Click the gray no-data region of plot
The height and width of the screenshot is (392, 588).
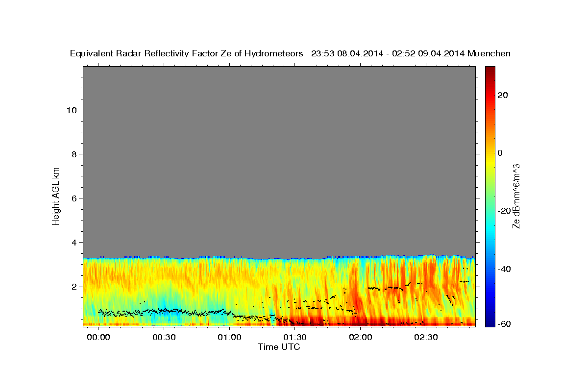pyautogui.click(x=279, y=162)
